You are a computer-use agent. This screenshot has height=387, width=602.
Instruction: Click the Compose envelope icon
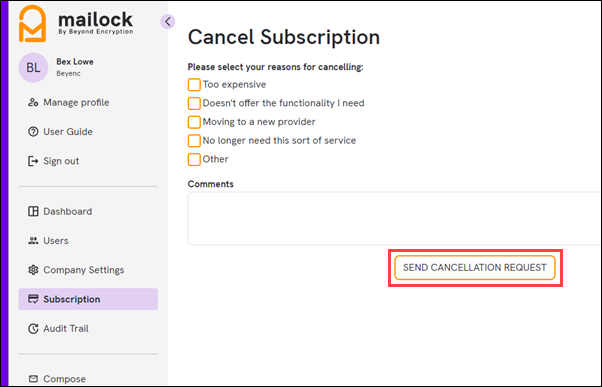click(x=33, y=379)
